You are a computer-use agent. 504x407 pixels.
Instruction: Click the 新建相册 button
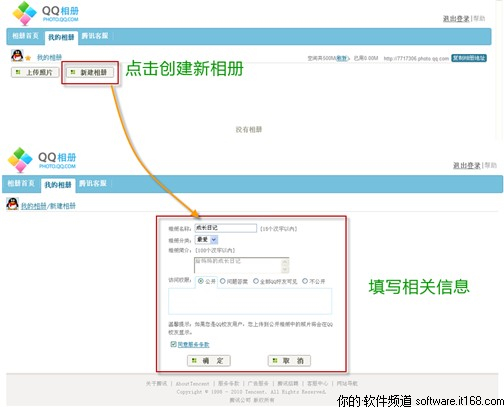coord(90,72)
